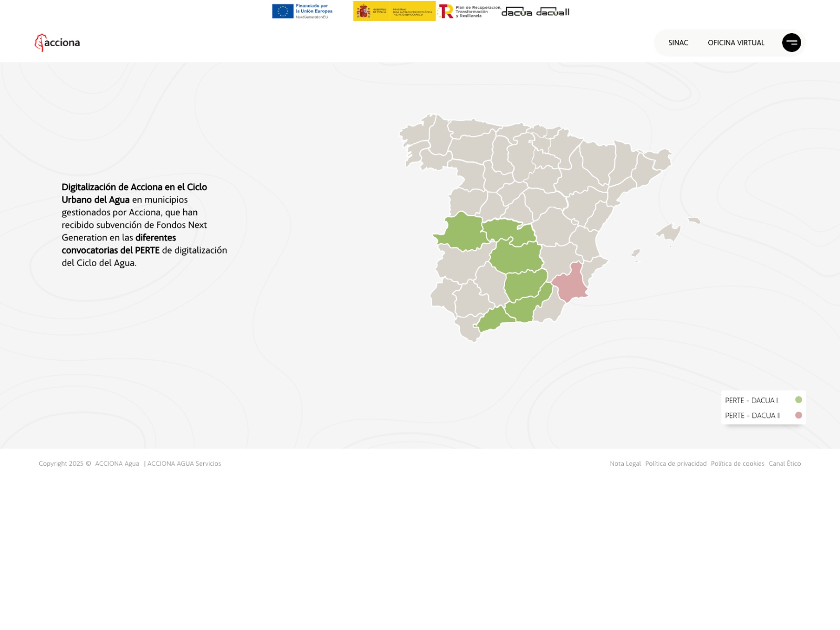The width and height of the screenshot is (840, 630).
Task: Click the green PERTE - DACUA I dot
Action: pyautogui.click(x=799, y=400)
